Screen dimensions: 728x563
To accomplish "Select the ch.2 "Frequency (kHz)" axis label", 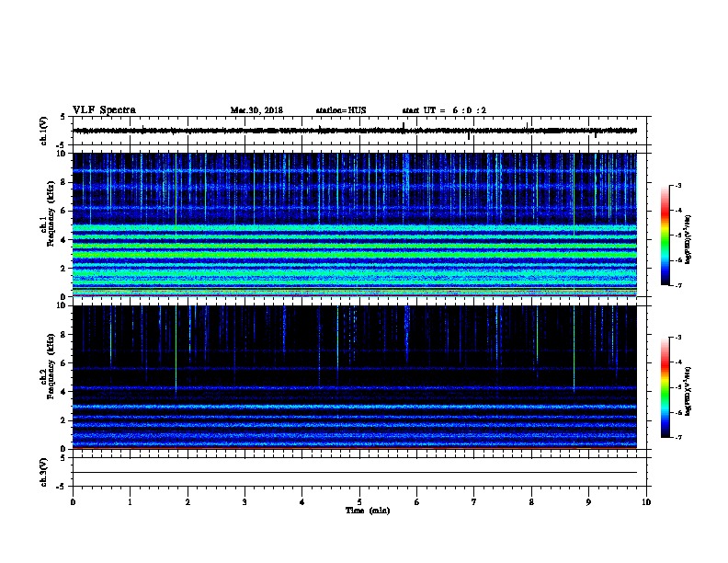I will coord(51,366).
